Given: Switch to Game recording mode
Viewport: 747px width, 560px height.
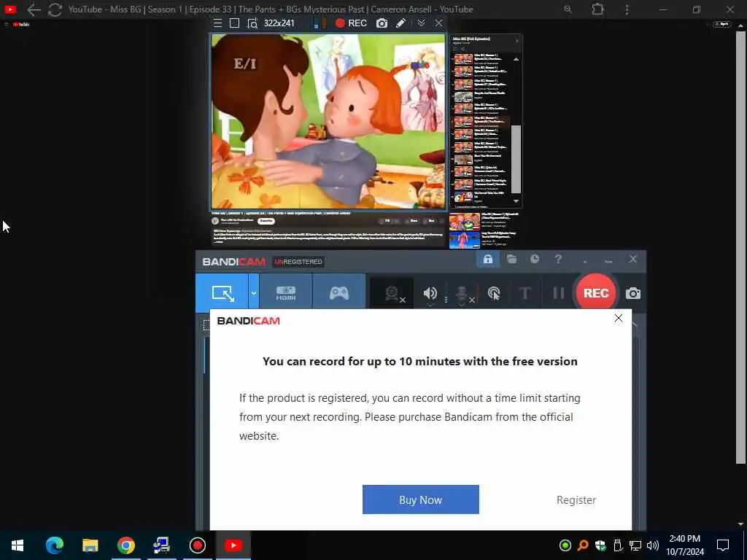Looking at the screenshot, I should coord(339,293).
